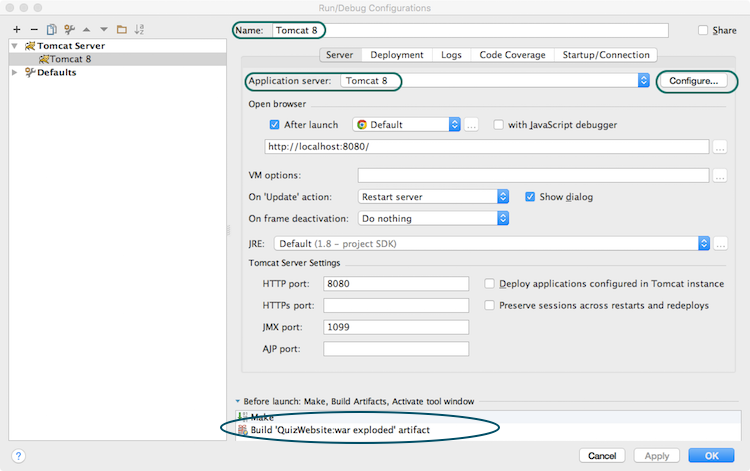The width and height of the screenshot is (750, 471).
Task: Select the Defaults tree item
Action: pyautogui.click(x=117, y=72)
